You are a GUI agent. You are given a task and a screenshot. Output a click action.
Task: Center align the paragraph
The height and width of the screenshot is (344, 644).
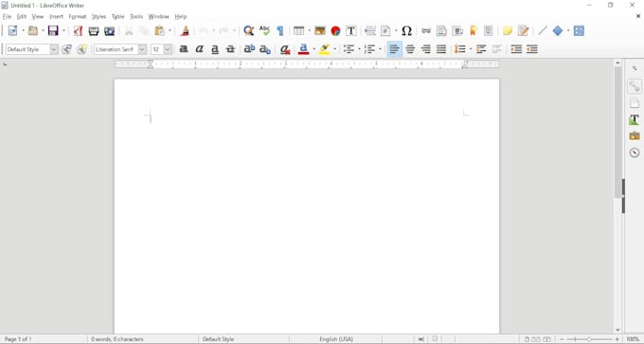coord(410,49)
